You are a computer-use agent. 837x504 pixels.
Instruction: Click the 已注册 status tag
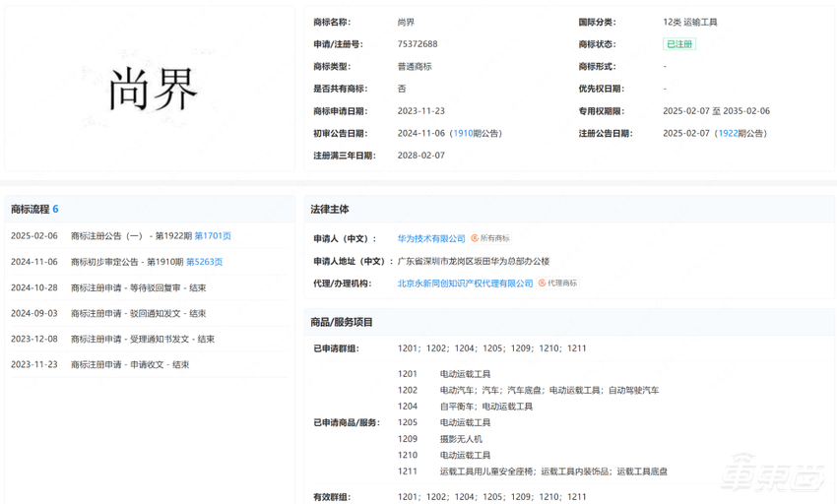pyautogui.click(x=679, y=44)
